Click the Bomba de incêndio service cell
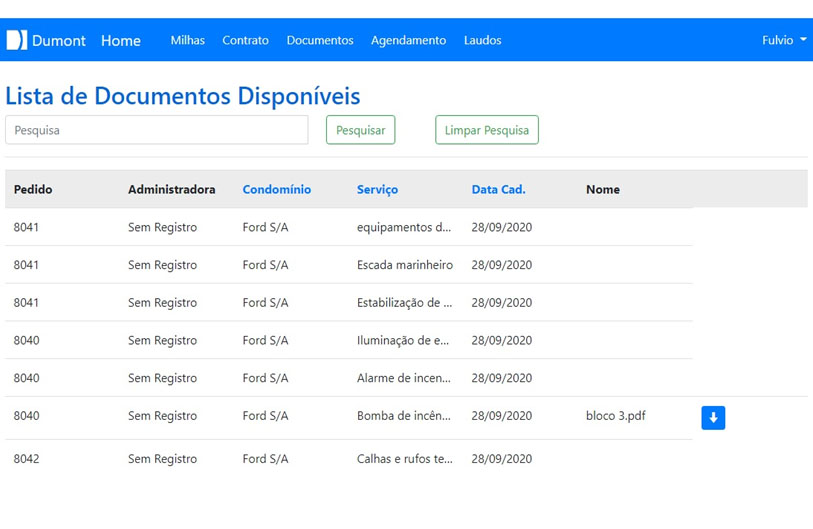This screenshot has height=529, width=813. (x=404, y=416)
